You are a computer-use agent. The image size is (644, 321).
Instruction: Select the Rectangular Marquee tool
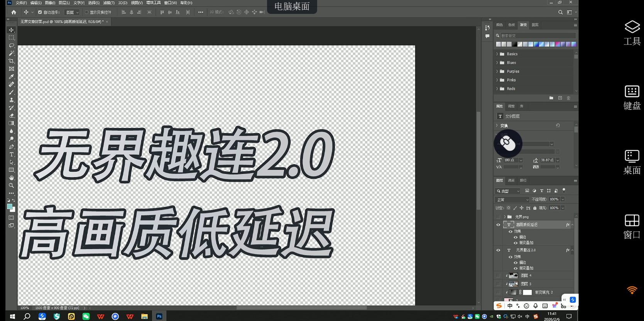(x=12, y=38)
